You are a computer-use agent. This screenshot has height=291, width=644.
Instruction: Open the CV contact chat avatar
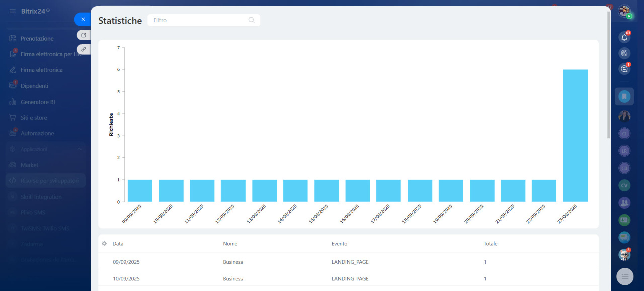(x=624, y=185)
